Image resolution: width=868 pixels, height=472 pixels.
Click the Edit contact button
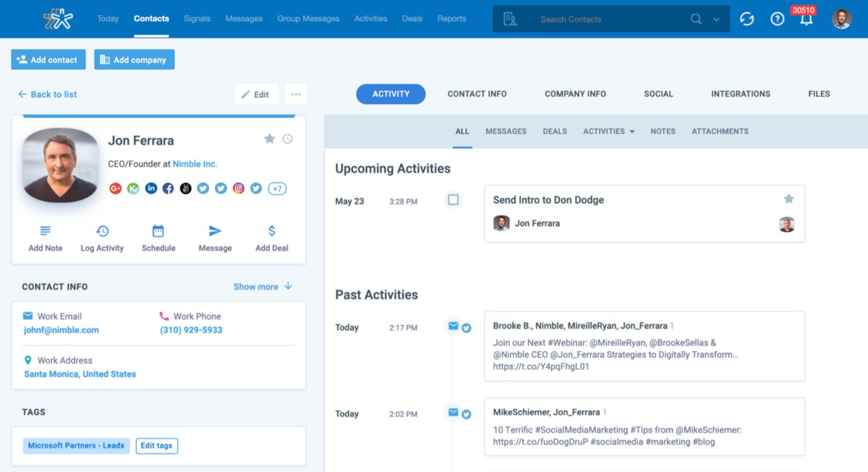pos(256,94)
